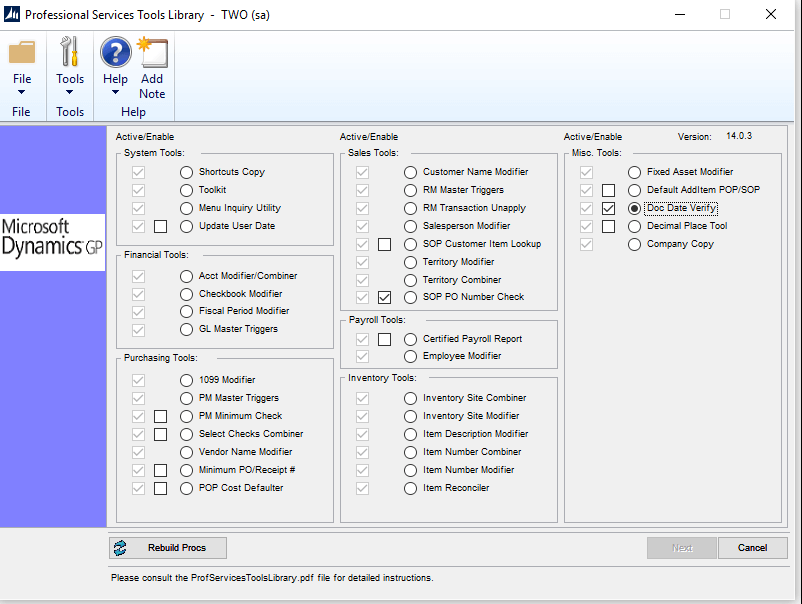Viewport: 802px width, 604px height.
Task: Enable the PM Minimum Check checkbox
Action: pos(160,416)
